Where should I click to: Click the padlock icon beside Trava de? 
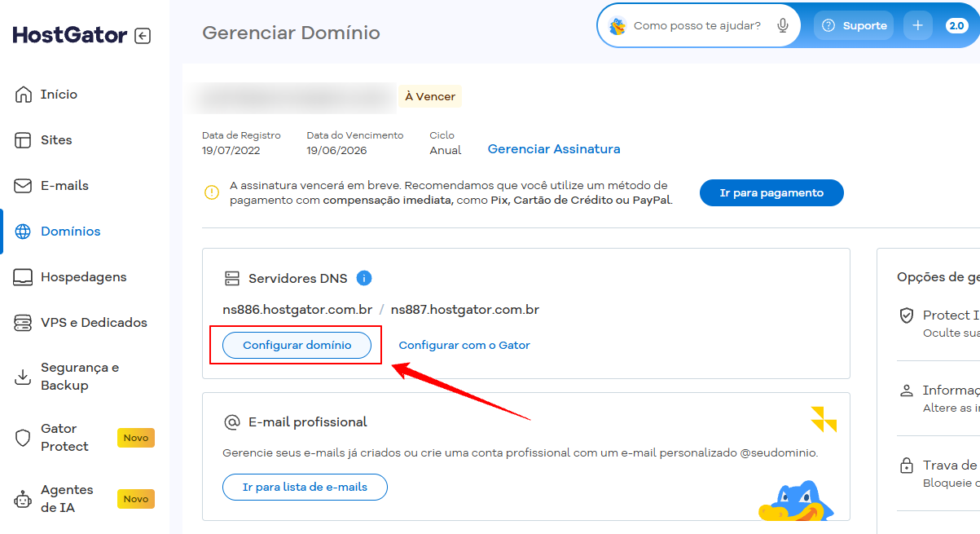[906, 466]
